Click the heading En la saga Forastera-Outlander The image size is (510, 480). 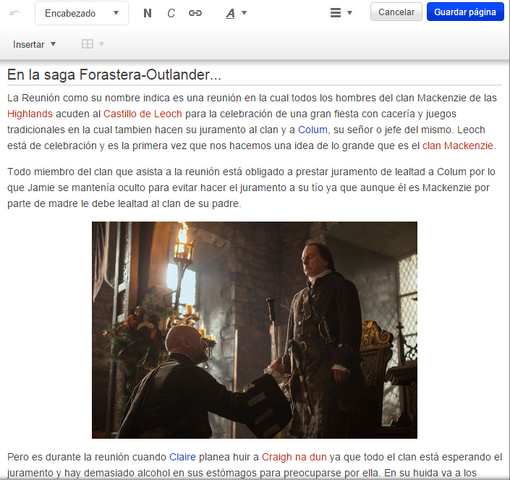click(114, 75)
